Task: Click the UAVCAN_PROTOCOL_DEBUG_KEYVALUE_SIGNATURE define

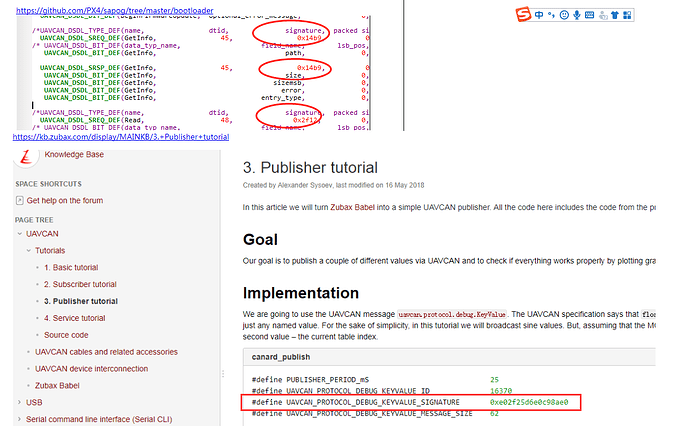Action: (x=356, y=402)
